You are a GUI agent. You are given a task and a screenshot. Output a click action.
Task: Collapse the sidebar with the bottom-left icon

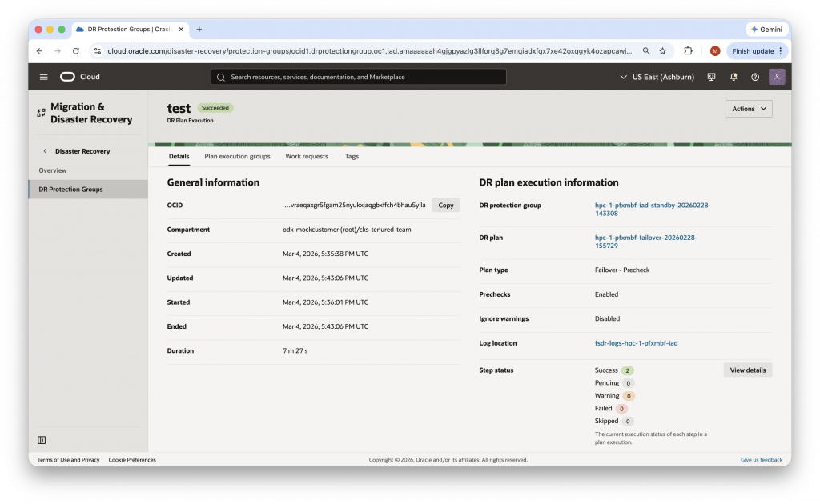(40, 439)
